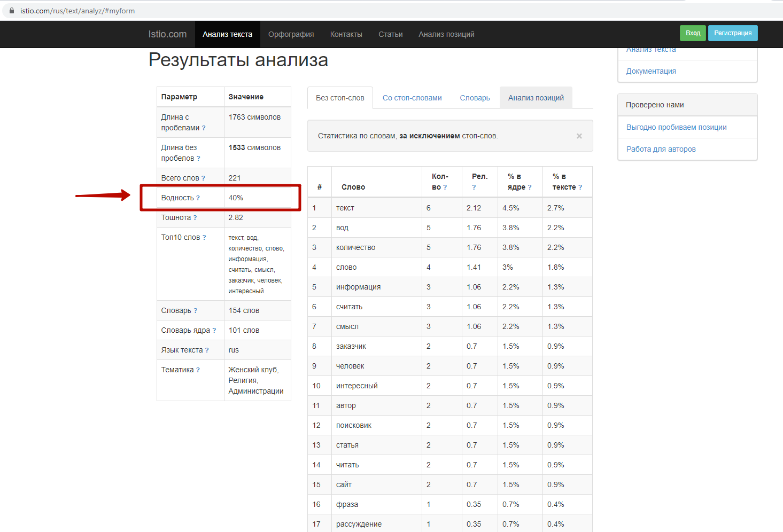Switch to Со стоп-словами tab
Viewport: 783px width, 532px height.
[x=412, y=98]
